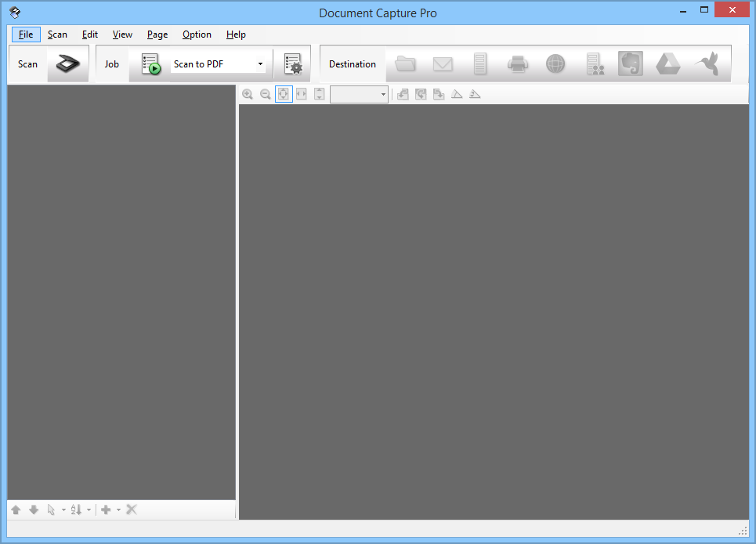Select SharePoint server destination icon
The width and height of the screenshot is (756, 544).
595,63
